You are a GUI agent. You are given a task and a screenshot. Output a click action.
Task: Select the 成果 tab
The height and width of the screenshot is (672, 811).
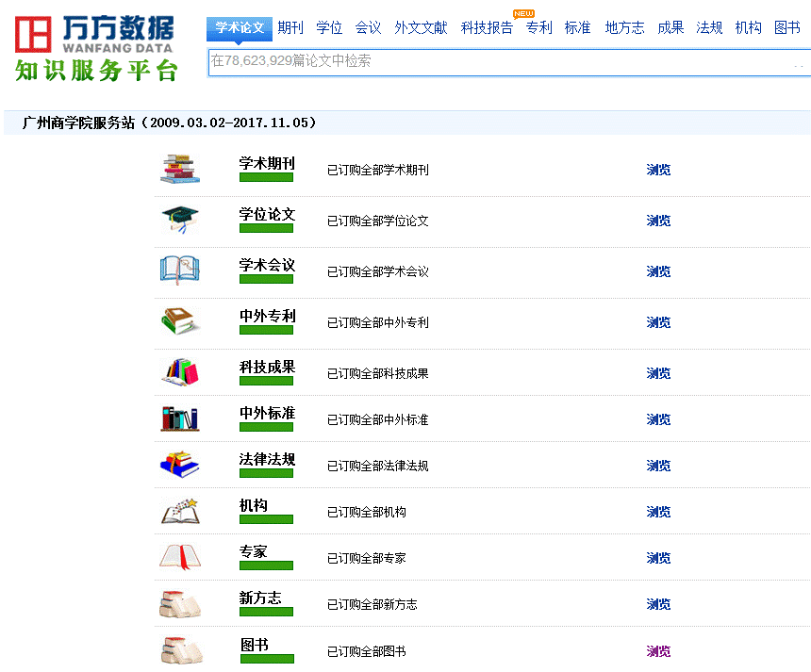[670, 27]
